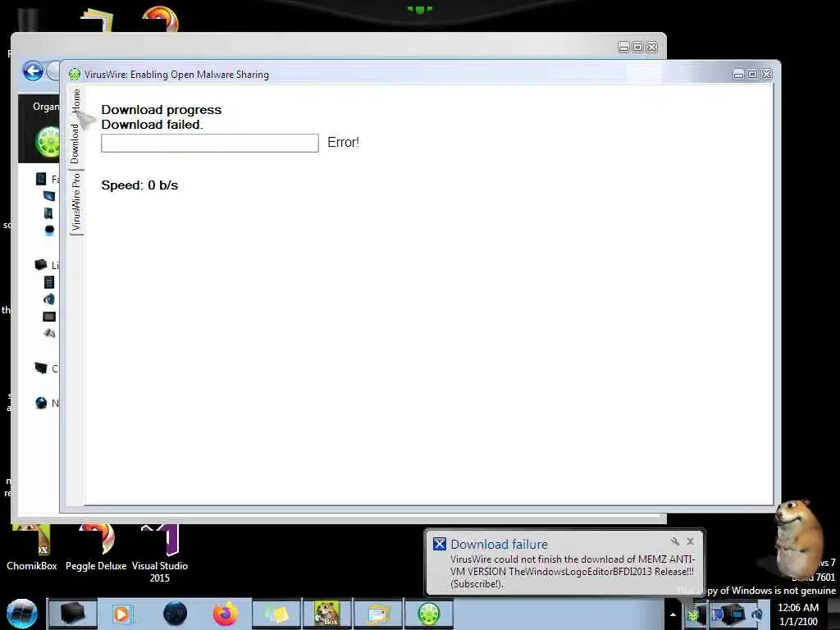Switch to the ChomikBox taskbar item
Image resolution: width=840 pixels, height=630 pixels.
click(326, 614)
